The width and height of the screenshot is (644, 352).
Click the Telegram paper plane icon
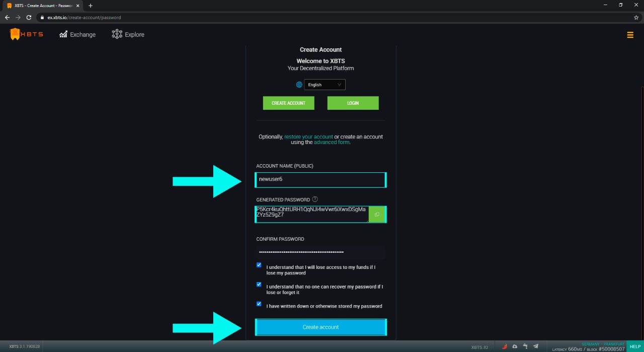tap(535, 346)
